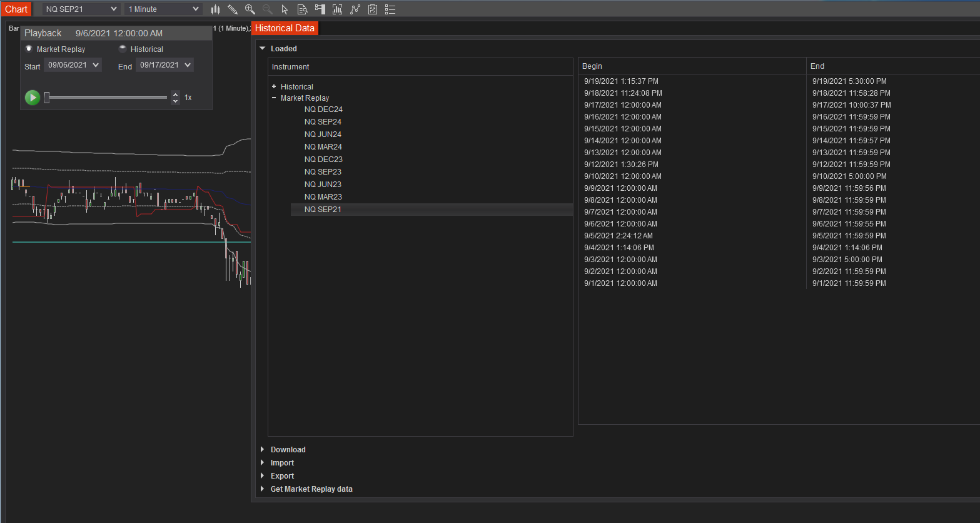Select the cursor pointer tool
Image resolution: width=980 pixels, height=523 pixels.
(x=285, y=9)
